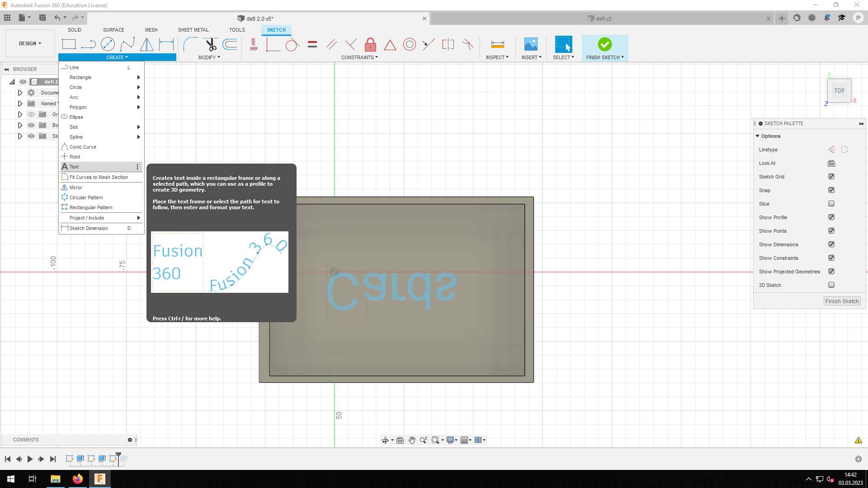Click the Look At icon in Sketch Palette
Screen dimensions: 868x488
pos(831,163)
